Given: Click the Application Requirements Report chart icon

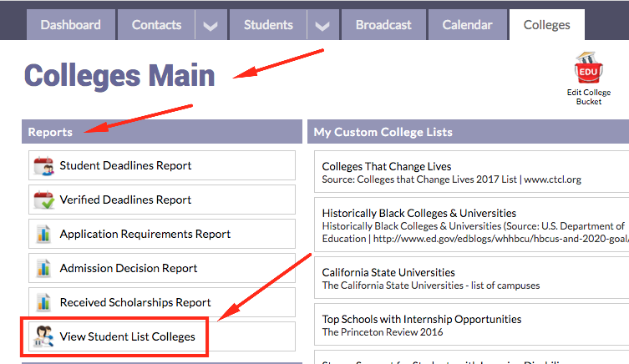Looking at the screenshot, I should [43, 234].
